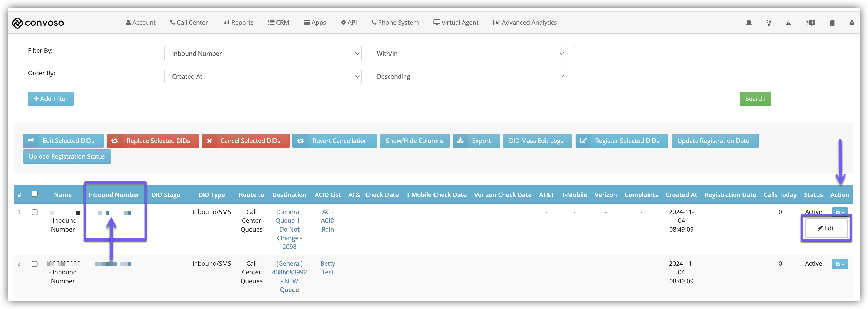This screenshot has height=309, width=868.
Task: Click the calculator icon in the header
Action: click(832, 23)
